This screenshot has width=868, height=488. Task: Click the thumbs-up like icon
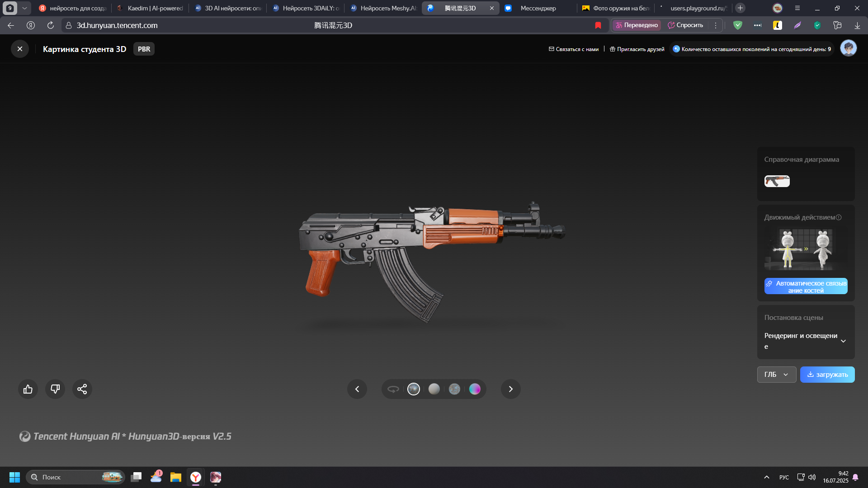(x=28, y=389)
